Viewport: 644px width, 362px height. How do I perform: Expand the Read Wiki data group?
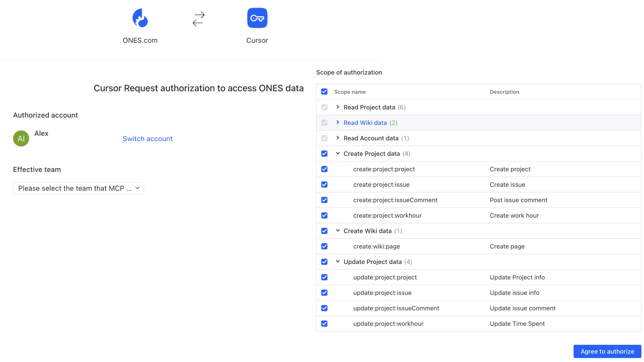click(x=338, y=122)
